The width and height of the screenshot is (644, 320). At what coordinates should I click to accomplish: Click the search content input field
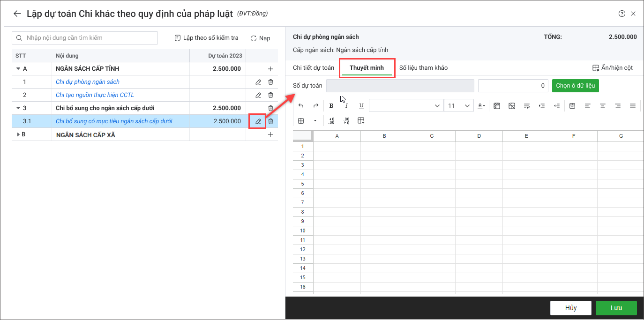(90, 38)
